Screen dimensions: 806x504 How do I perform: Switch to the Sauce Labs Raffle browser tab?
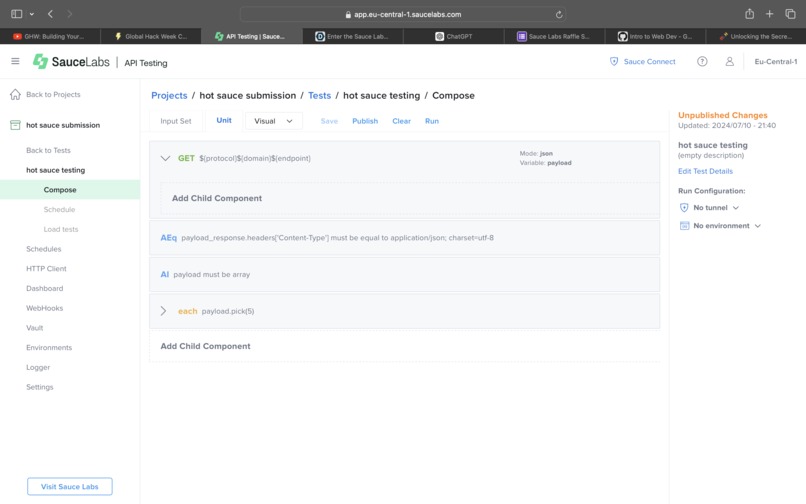(x=554, y=36)
